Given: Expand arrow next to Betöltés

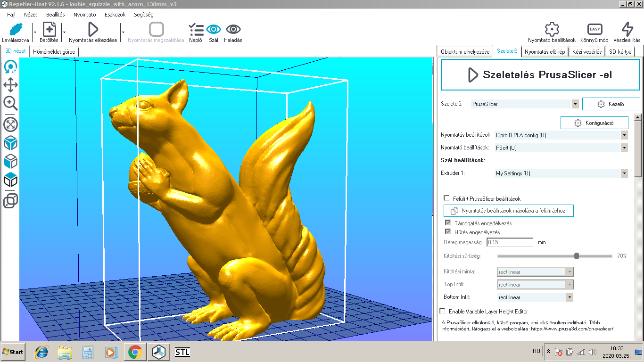Looking at the screenshot, I should click(64, 32).
